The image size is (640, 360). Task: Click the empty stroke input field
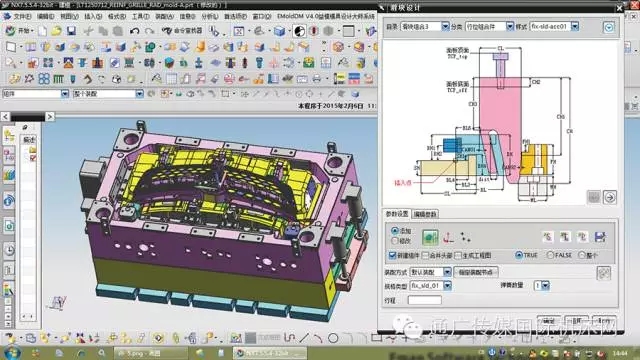[x=424, y=300]
